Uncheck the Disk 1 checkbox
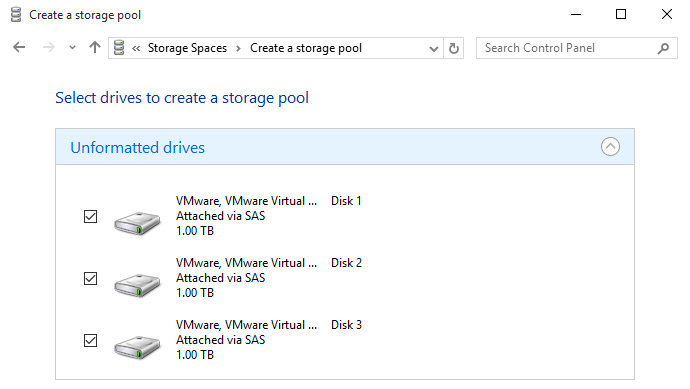Screen dimensions: 690x389 pos(90,217)
